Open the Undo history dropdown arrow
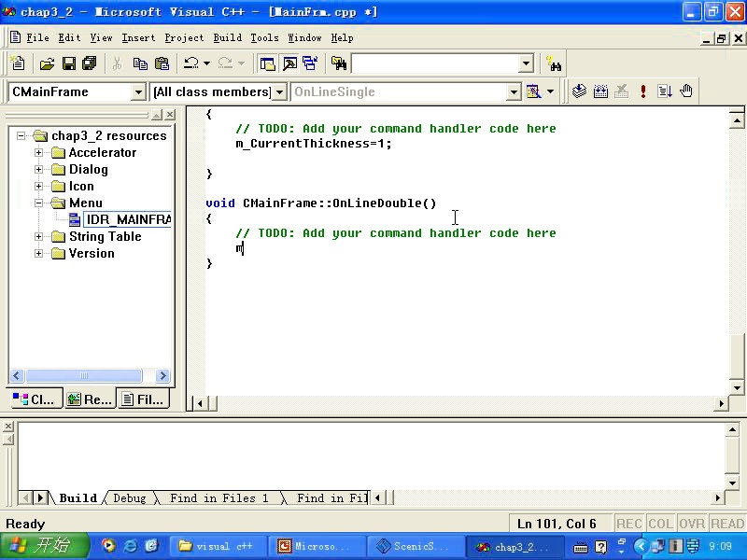Image resolution: width=747 pixels, height=560 pixels. tap(206, 63)
